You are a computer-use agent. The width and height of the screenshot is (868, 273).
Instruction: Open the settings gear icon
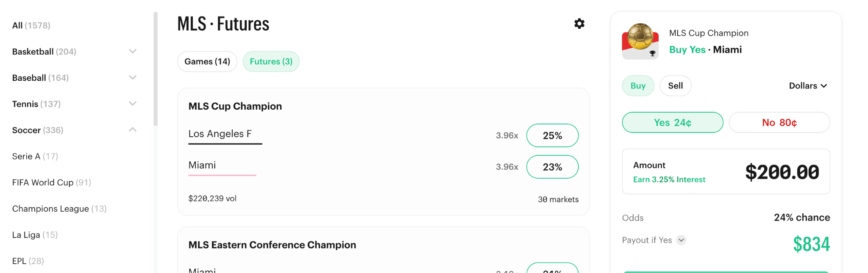coord(579,24)
